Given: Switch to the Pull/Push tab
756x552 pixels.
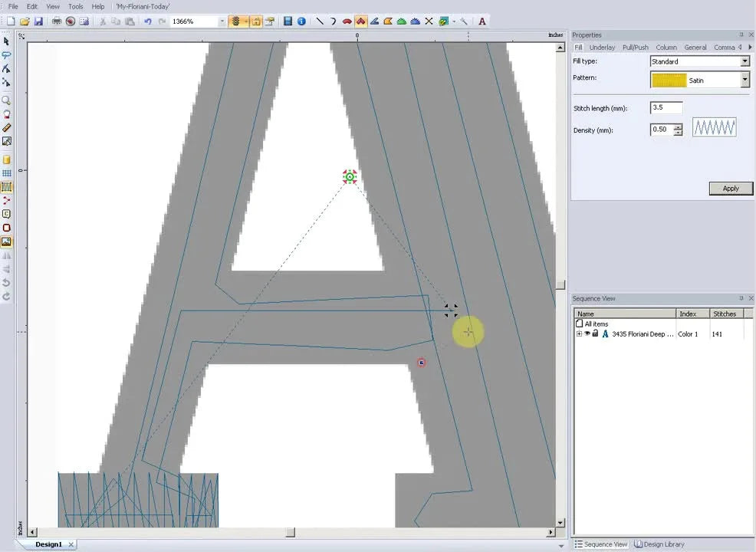Looking at the screenshot, I should pyautogui.click(x=635, y=48).
